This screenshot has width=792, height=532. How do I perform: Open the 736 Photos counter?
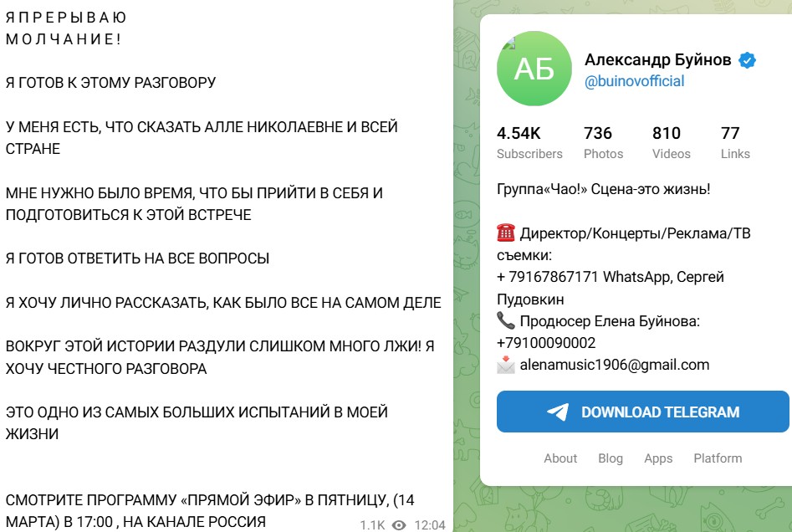[603, 142]
